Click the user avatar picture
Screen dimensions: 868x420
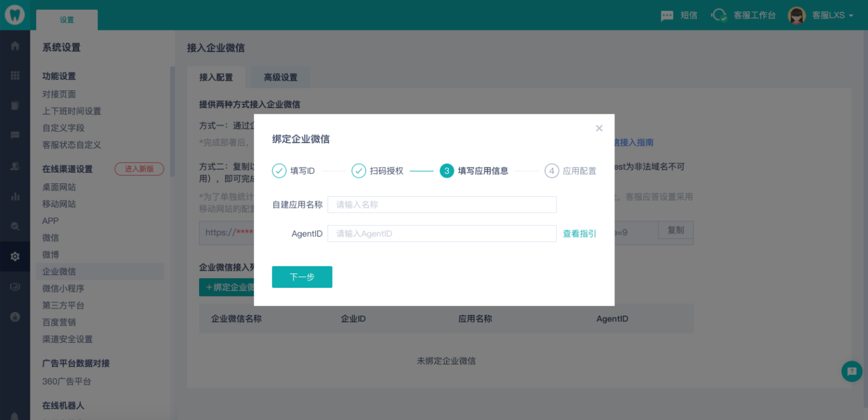pyautogui.click(x=797, y=16)
